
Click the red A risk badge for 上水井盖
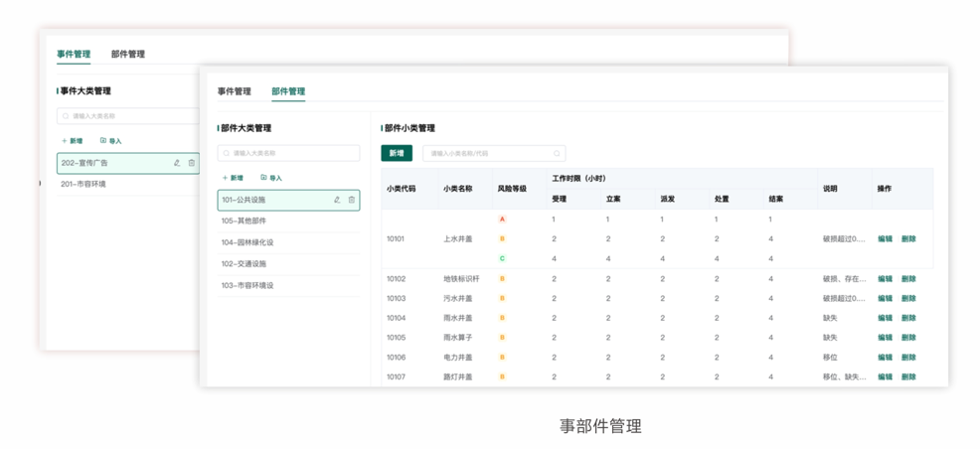click(x=502, y=220)
